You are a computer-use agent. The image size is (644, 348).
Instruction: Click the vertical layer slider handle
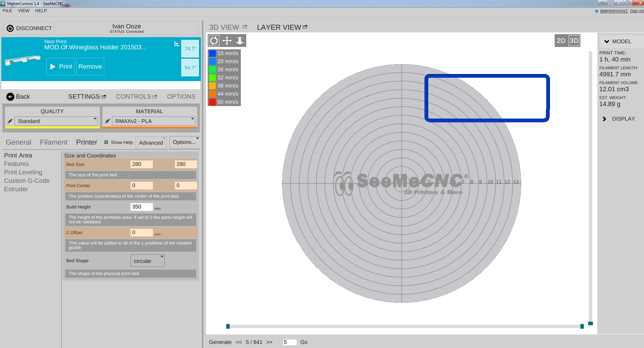590,323
